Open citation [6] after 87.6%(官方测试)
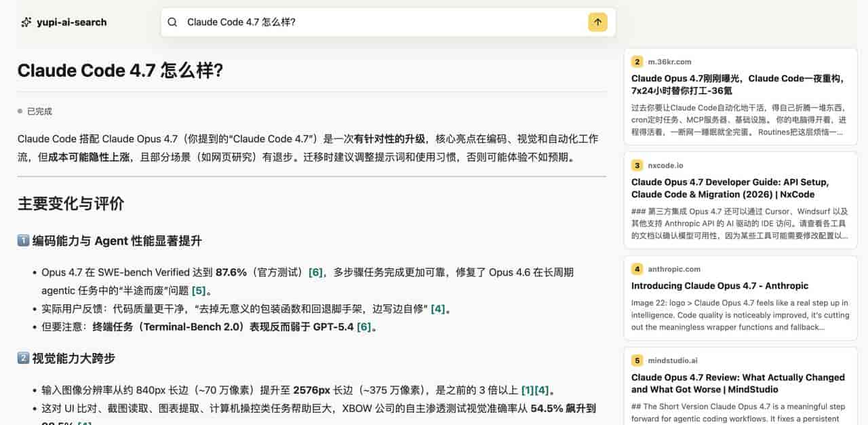The height and width of the screenshot is (425, 868). tap(315, 272)
